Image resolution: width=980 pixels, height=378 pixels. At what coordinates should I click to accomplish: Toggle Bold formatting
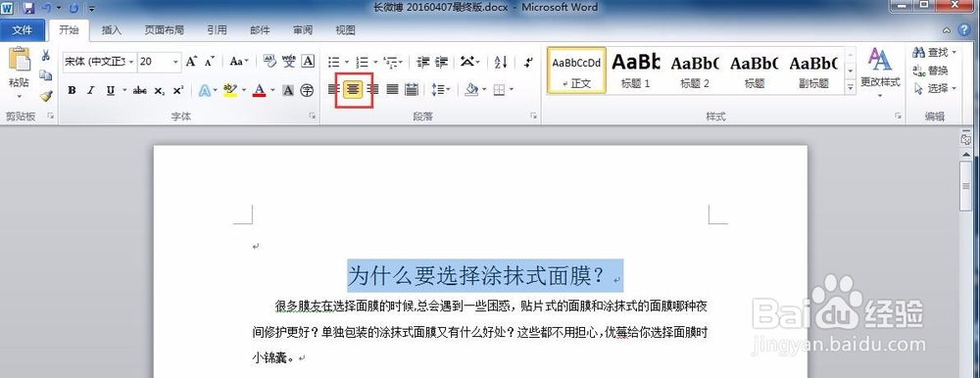click(72, 91)
